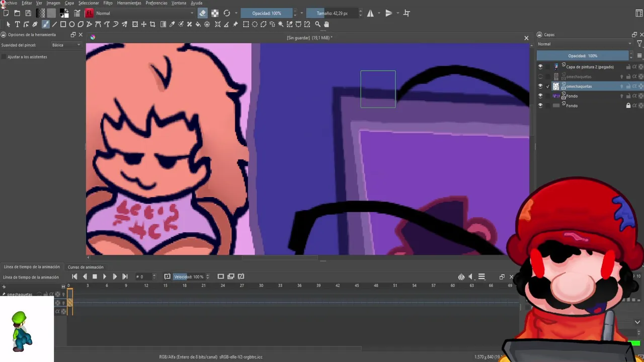This screenshot has width=644, height=362.
Task: Adjust the toolbar Opacidad 100% slider
Action: pyautogui.click(x=267, y=13)
